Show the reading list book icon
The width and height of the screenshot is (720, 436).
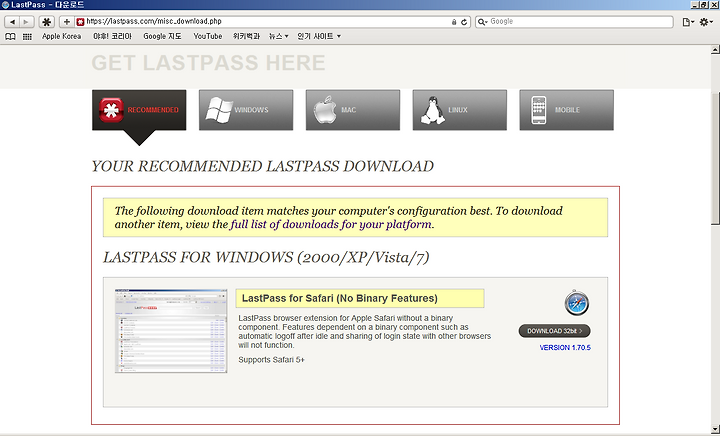coord(10,36)
